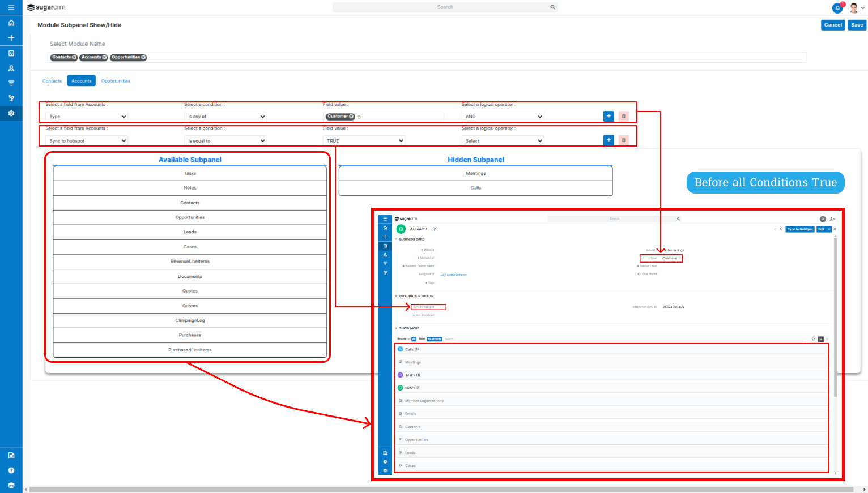Open the second row's 'Select' logical operator dropdown
The width and height of the screenshot is (868, 493).
tap(503, 140)
